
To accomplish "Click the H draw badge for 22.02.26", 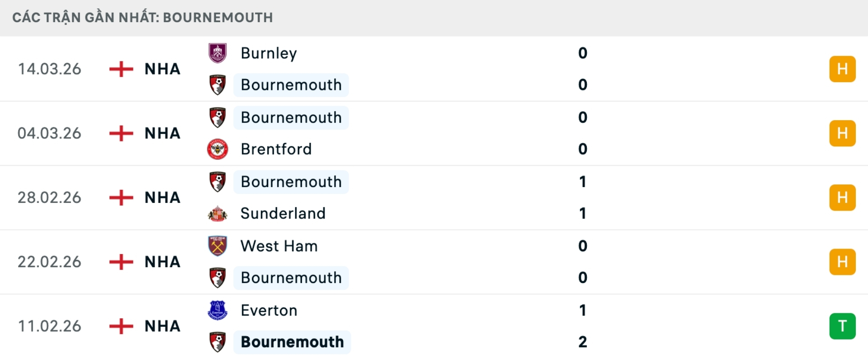I will [x=842, y=262].
